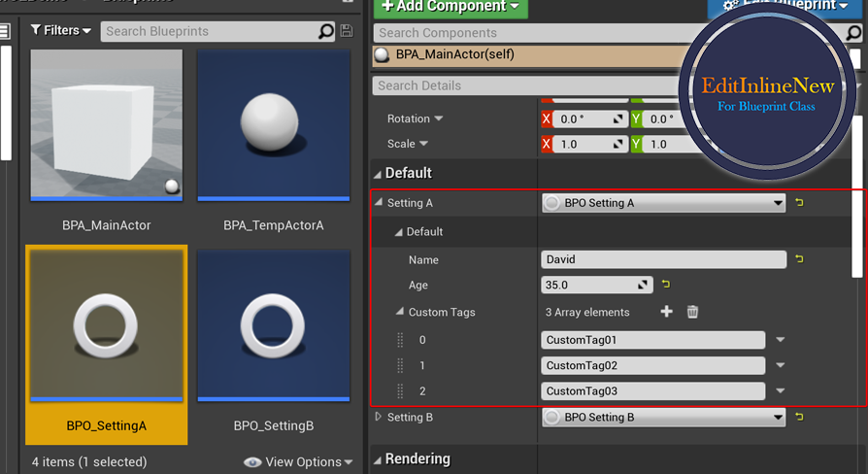Click the Name field containing David

[x=664, y=259]
